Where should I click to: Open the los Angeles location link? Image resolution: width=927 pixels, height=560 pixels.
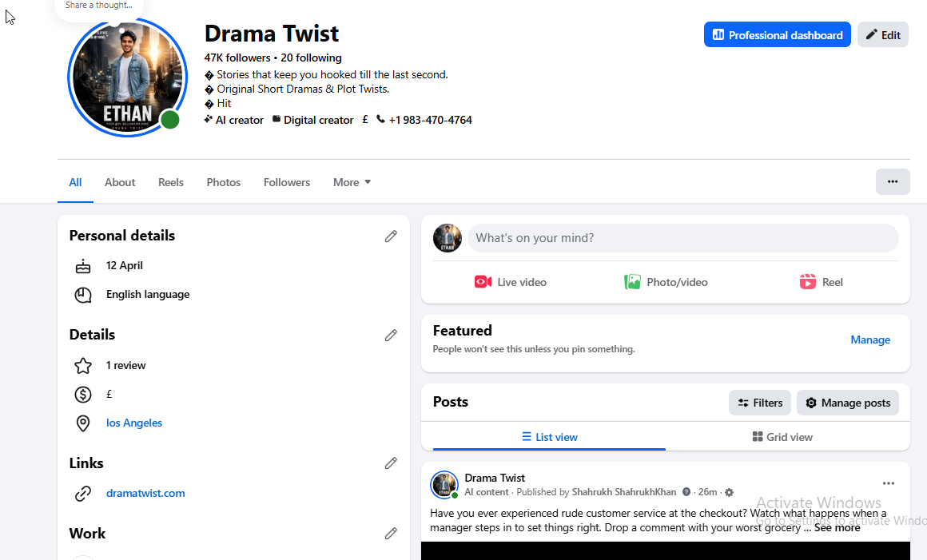click(134, 423)
